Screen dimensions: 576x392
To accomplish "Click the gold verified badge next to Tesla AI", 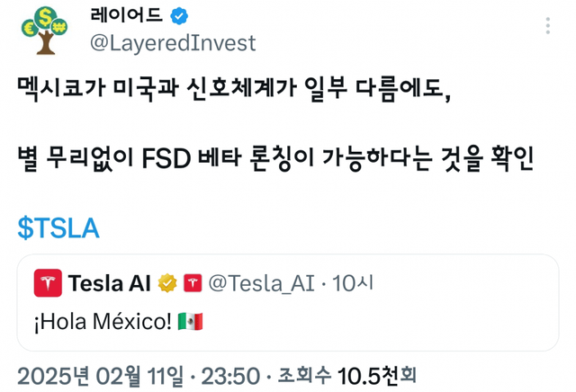I will click(x=166, y=283).
